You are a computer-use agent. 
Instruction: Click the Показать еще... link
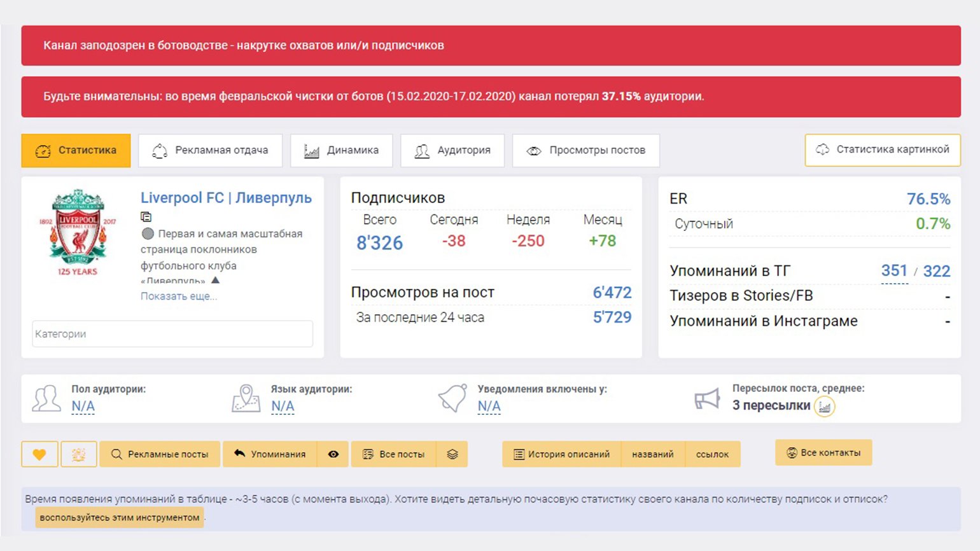coord(179,296)
